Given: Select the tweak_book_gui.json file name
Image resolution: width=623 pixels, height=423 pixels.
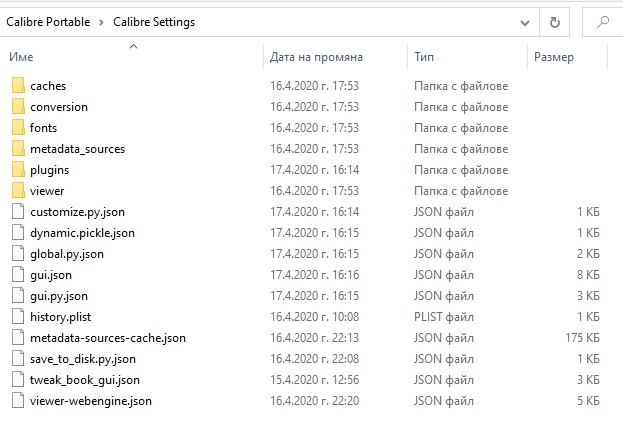Looking at the screenshot, I should pyautogui.click(x=85, y=380).
